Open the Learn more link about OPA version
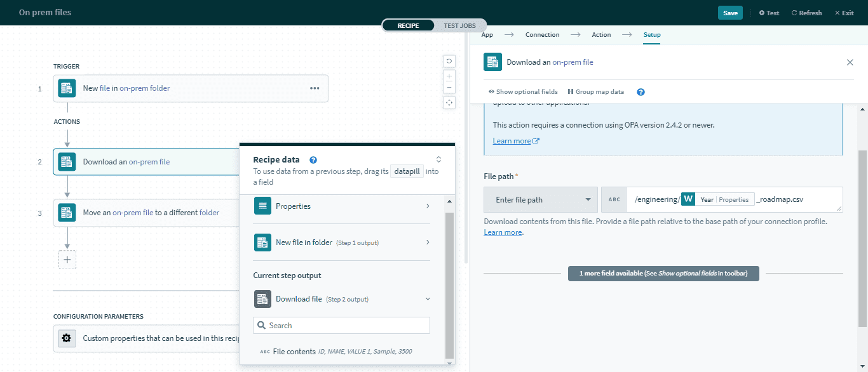 click(x=511, y=140)
